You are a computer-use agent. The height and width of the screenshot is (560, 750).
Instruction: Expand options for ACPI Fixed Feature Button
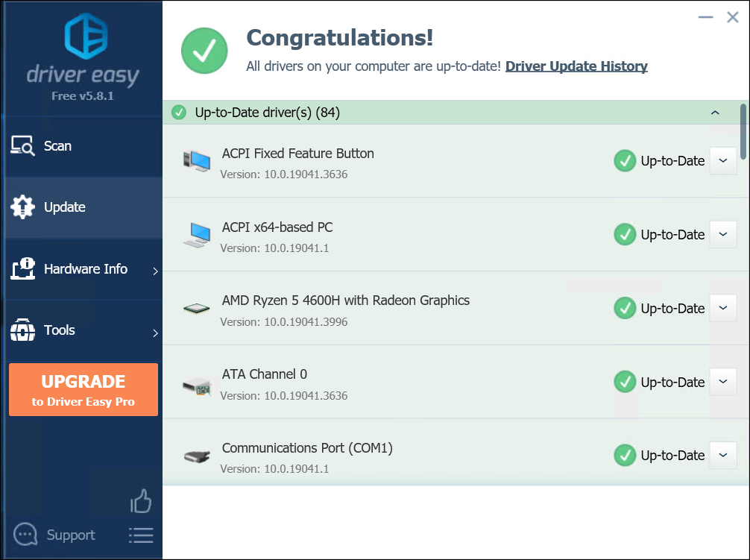(722, 160)
